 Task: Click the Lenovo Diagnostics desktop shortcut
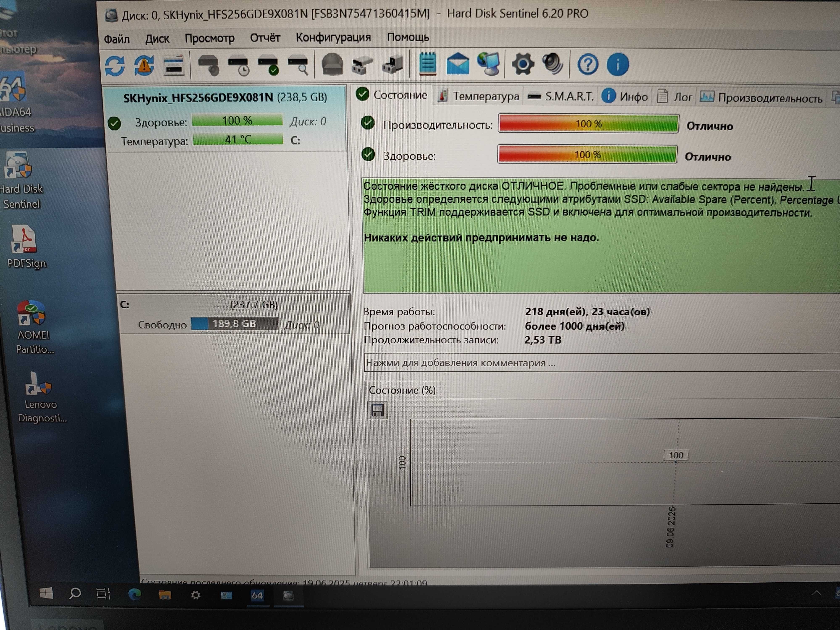(41, 397)
